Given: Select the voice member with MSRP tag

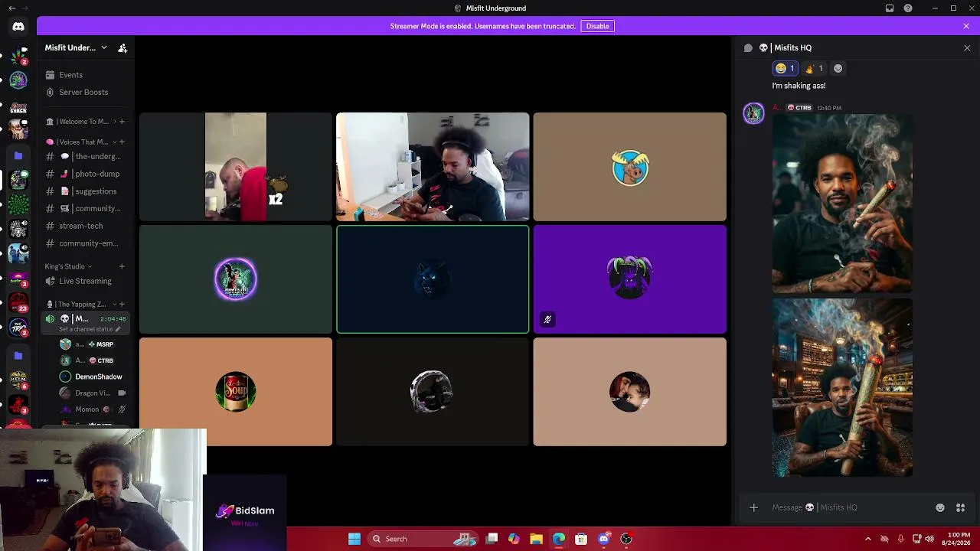Looking at the screenshot, I should pos(92,344).
